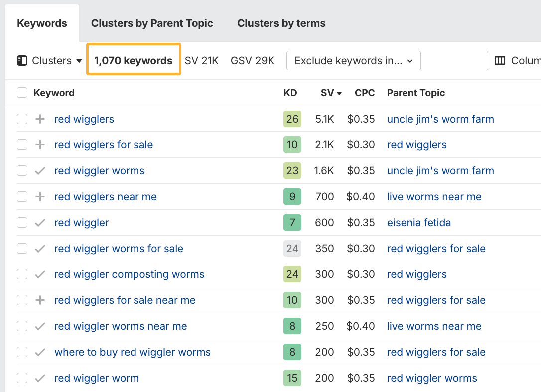Click the green KD 7 badge for red wiggler

[x=292, y=222]
